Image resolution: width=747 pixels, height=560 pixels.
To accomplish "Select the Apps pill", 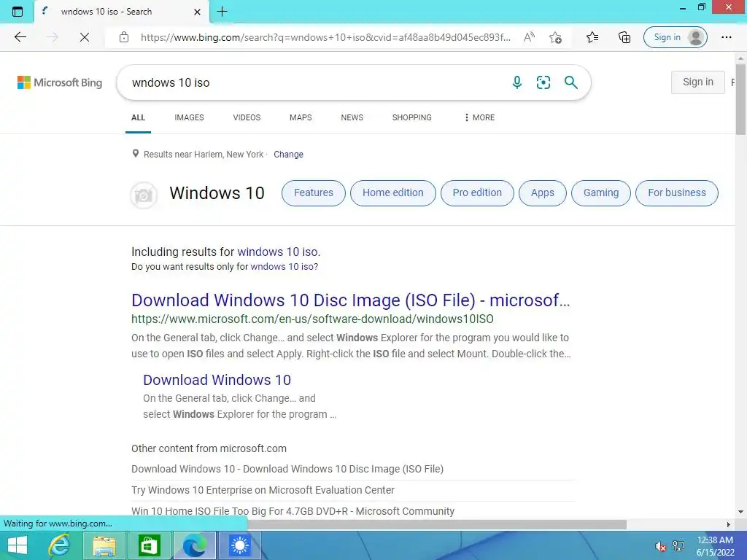I will tap(543, 192).
